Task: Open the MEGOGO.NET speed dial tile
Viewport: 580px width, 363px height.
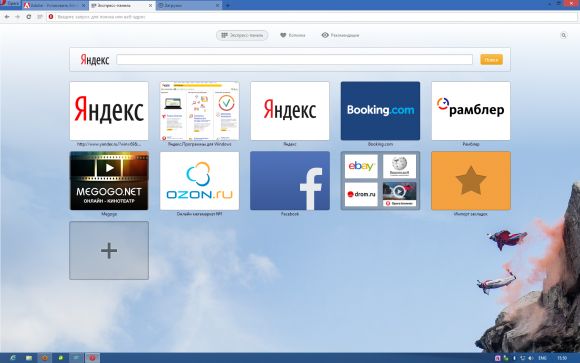Action: tap(109, 181)
